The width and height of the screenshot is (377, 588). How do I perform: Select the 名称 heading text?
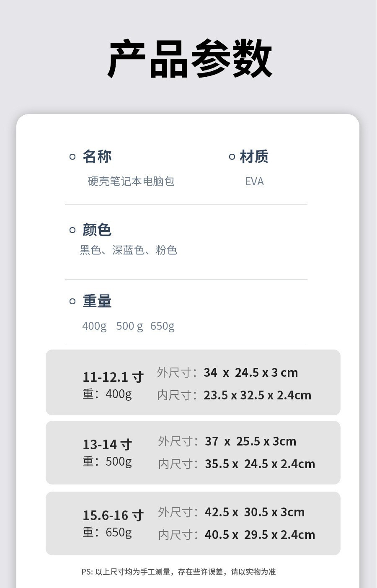(x=97, y=156)
